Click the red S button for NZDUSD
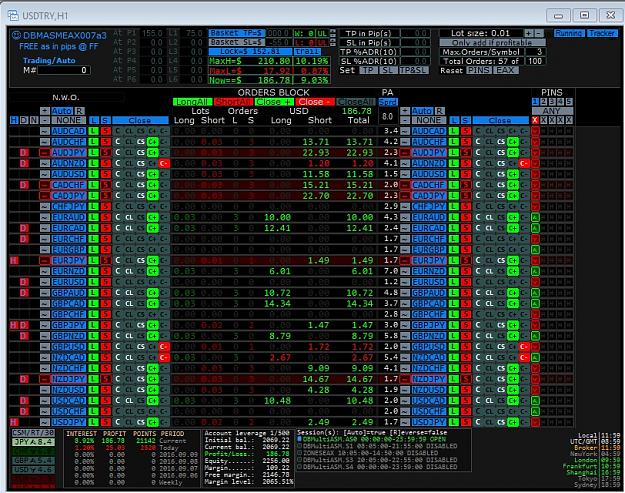Screen dimensions: 625x493 tap(105, 390)
